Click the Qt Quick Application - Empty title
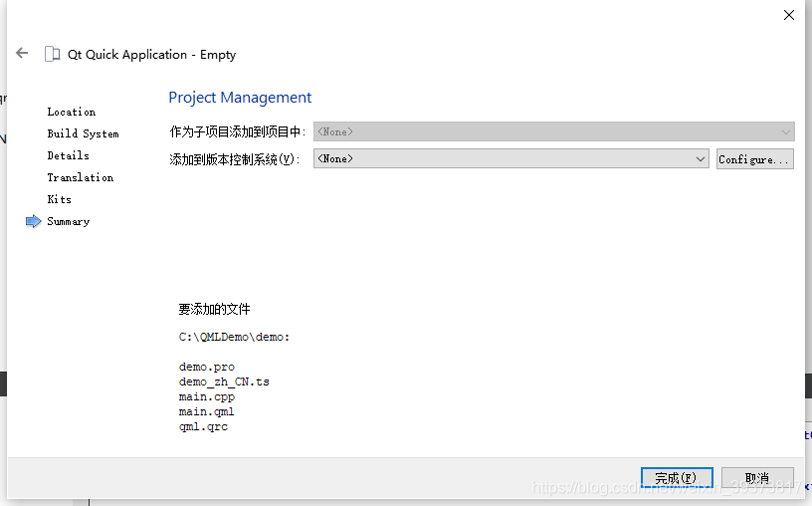Screen dimensions: 812x506 [151, 55]
